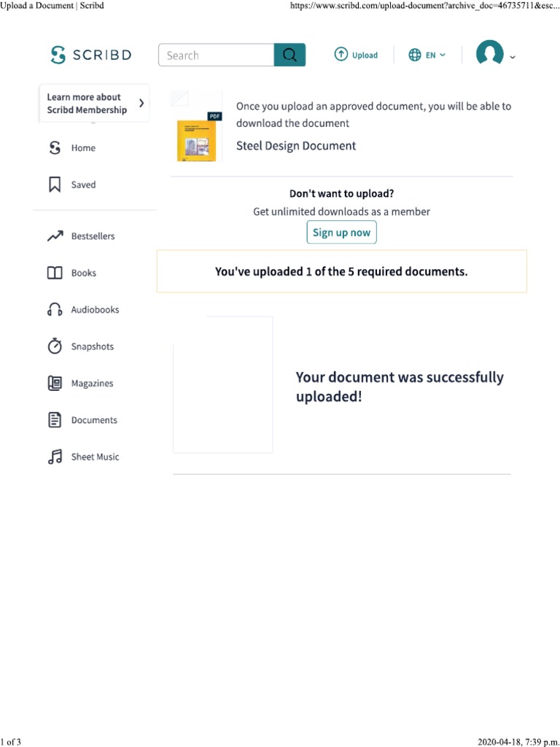This screenshot has width=560, height=747.
Task: Click the Sign up now button
Action: tap(341, 233)
